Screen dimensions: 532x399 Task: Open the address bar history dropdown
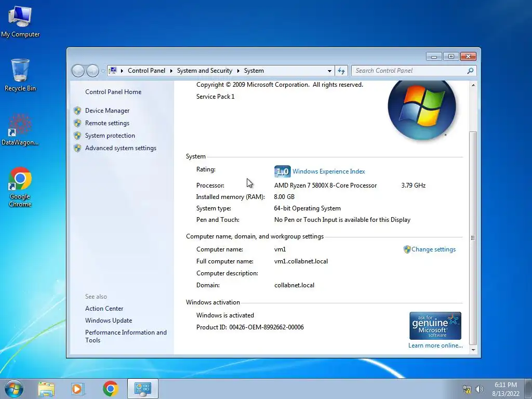point(329,71)
